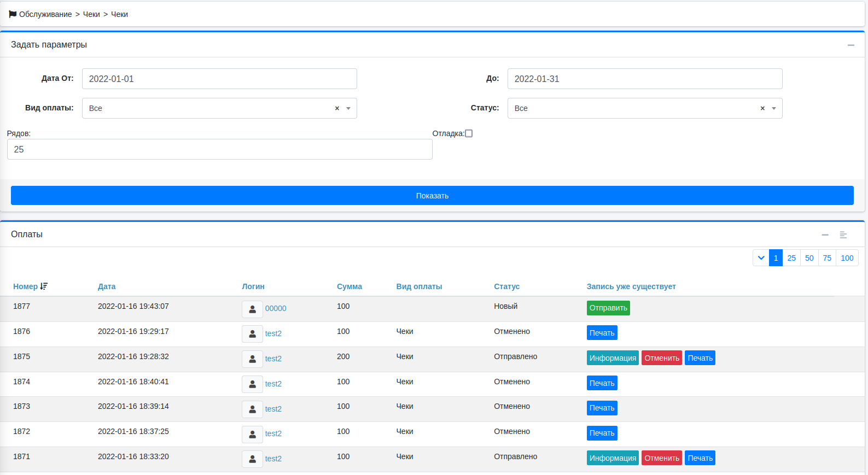The height and width of the screenshot is (475, 868).
Task: Collapse the Задать параметры panel
Action: [850, 45]
